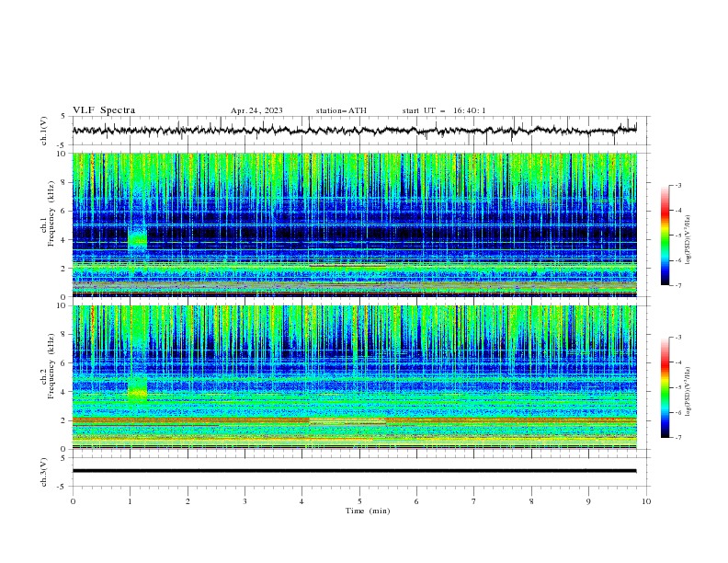Click the '6' kHz tick on the ch.2 frequency axis
This screenshot has height=563, width=728.
coord(64,363)
